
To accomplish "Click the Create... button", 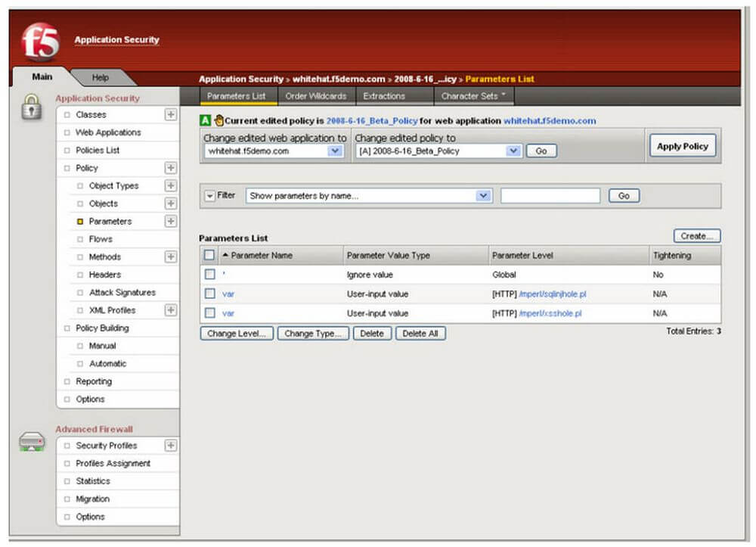I will tap(697, 236).
